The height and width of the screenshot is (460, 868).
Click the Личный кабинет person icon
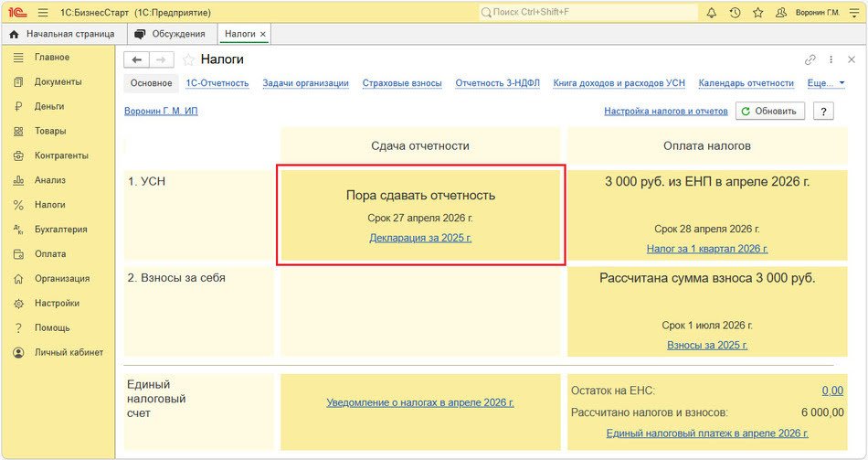(x=18, y=352)
